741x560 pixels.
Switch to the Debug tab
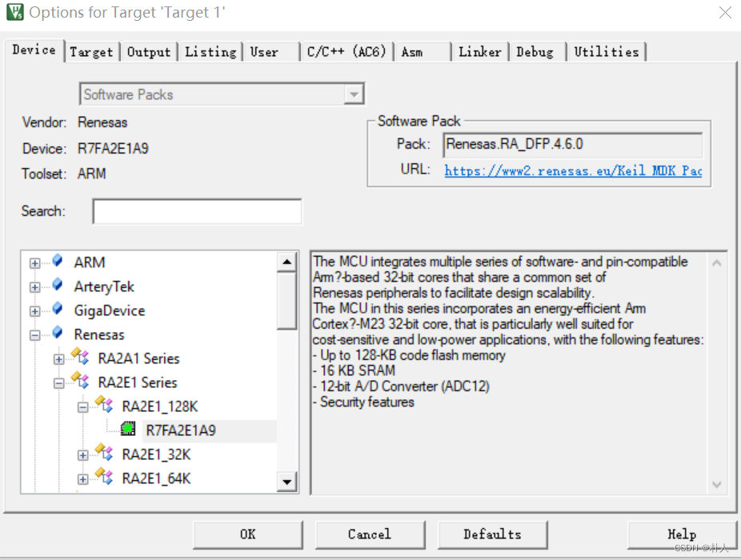[x=537, y=50]
